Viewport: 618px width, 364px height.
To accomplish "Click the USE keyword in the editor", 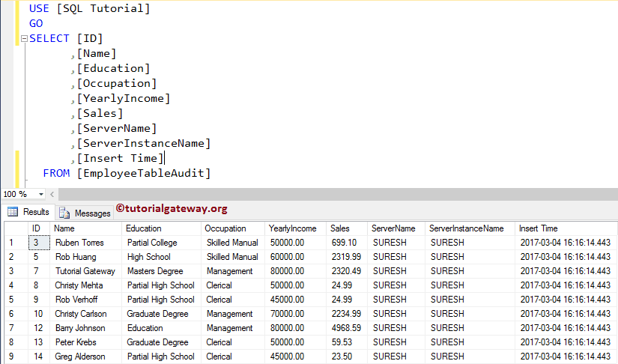I will (x=39, y=9).
